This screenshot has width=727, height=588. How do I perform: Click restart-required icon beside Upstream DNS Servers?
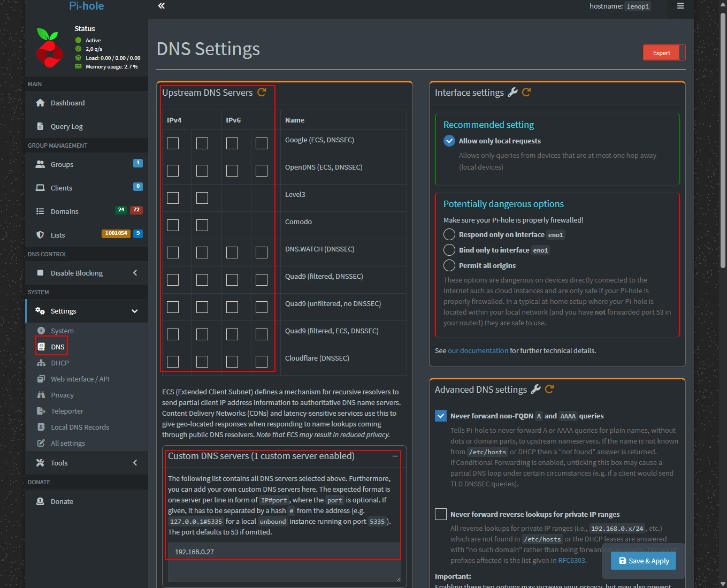click(262, 92)
